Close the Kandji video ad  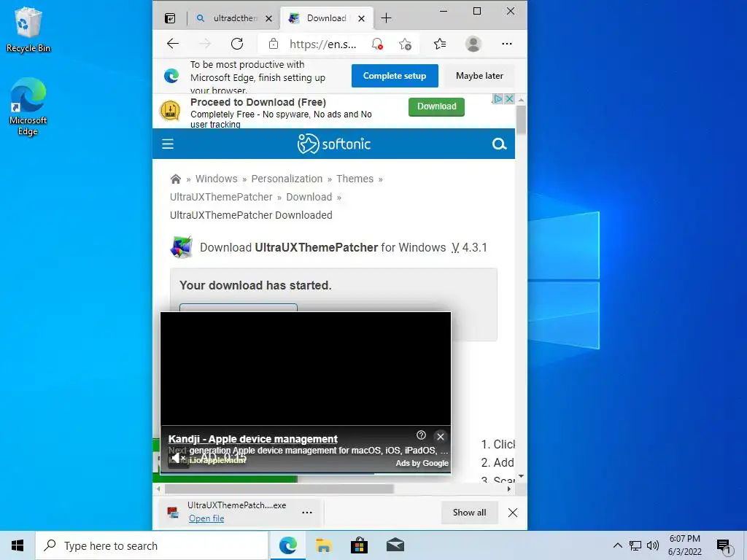pos(441,436)
